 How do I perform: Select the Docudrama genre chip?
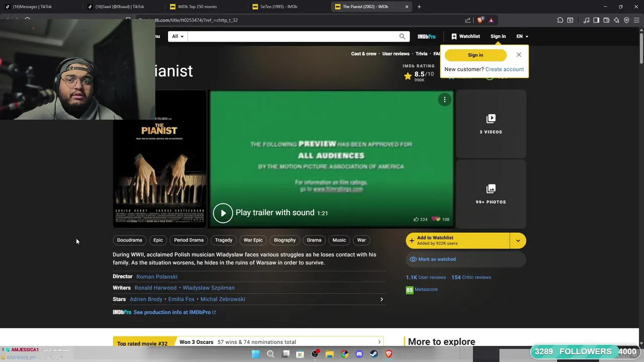coord(129,240)
